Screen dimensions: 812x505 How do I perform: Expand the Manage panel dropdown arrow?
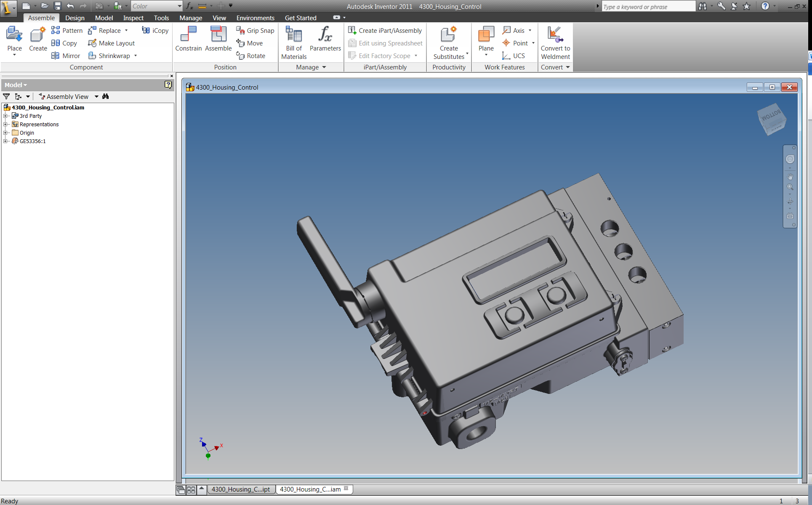tap(324, 67)
